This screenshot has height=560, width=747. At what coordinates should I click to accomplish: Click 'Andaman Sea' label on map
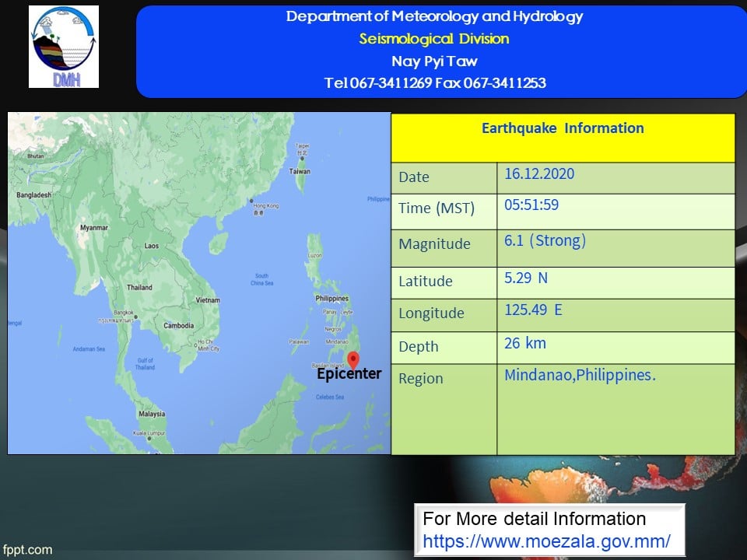tap(89, 349)
